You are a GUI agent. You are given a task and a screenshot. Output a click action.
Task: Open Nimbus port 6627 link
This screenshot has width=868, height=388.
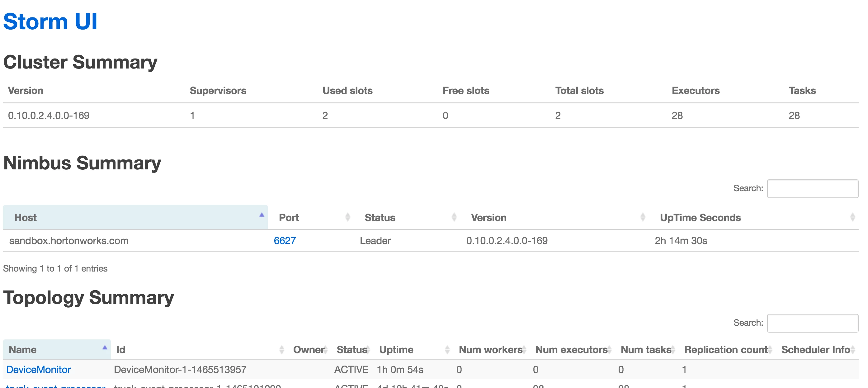tap(285, 241)
